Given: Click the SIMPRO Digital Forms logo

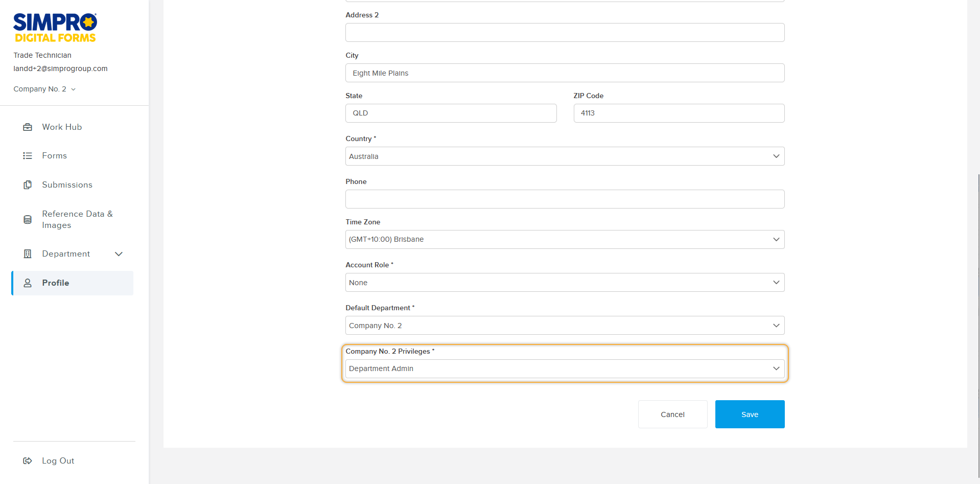Looking at the screenshot, I should click(54, 27).
